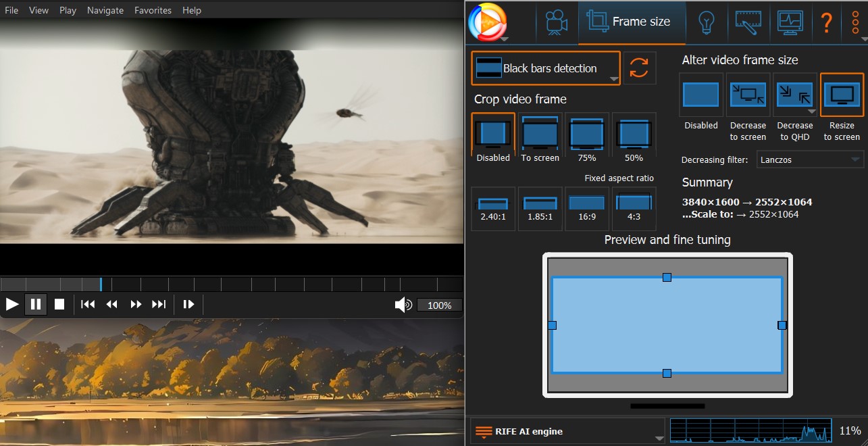This screenshot has height=446, width=868.
Task: Open the RIFE AI engine dropdown
Action: pos(567,431)
